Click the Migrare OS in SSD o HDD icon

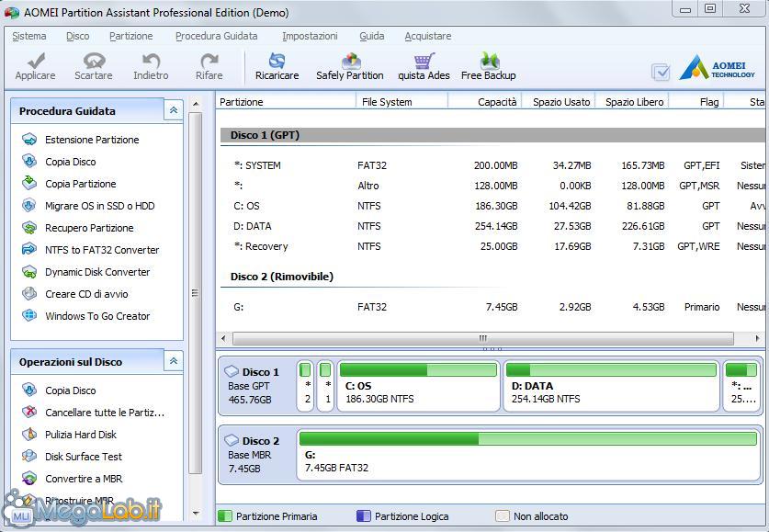[29, 206]
